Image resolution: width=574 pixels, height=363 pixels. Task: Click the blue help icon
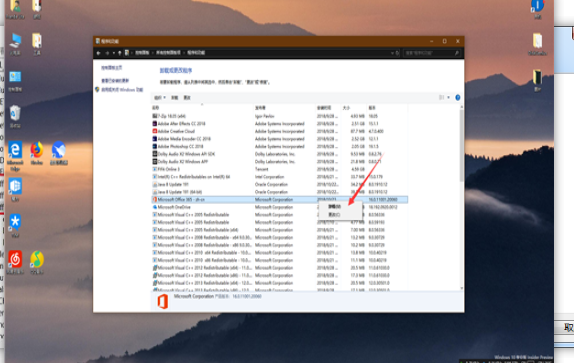(458, 97)
